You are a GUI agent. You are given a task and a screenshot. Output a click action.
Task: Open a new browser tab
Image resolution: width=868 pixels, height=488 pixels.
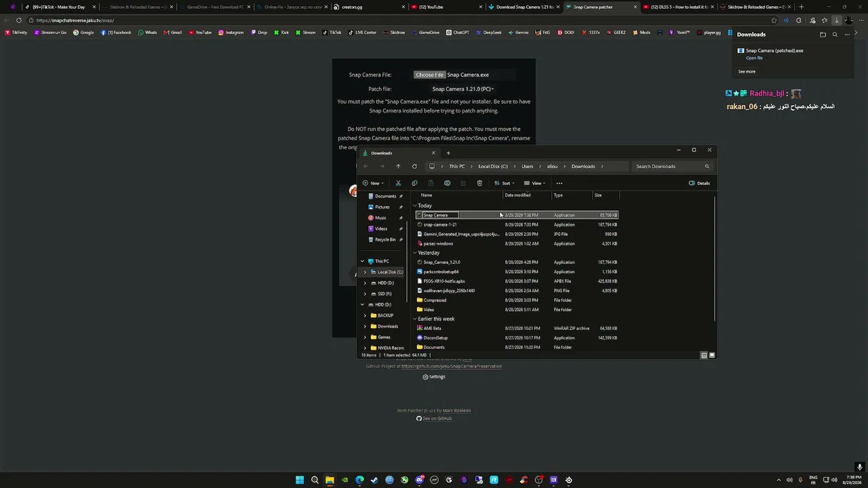click(801, 7)
